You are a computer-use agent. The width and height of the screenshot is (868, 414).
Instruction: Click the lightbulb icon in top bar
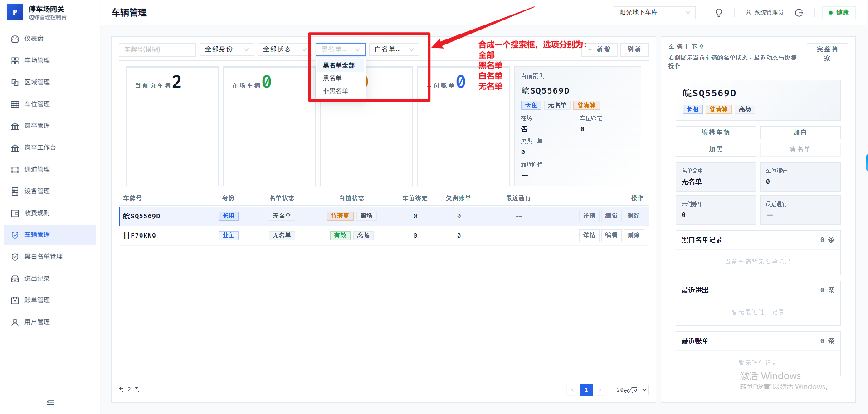[x=718, y=13]
